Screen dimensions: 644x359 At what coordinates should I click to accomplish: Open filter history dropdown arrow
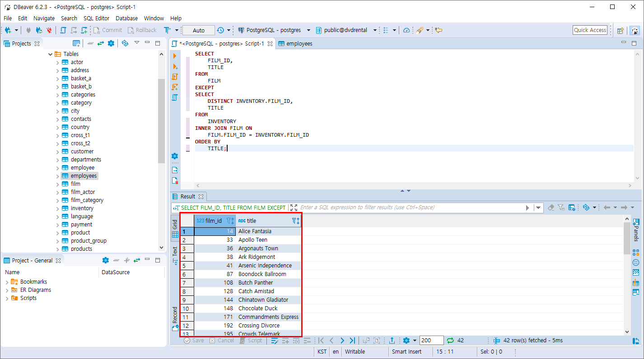pyautogui.click(x=538, y=207)
